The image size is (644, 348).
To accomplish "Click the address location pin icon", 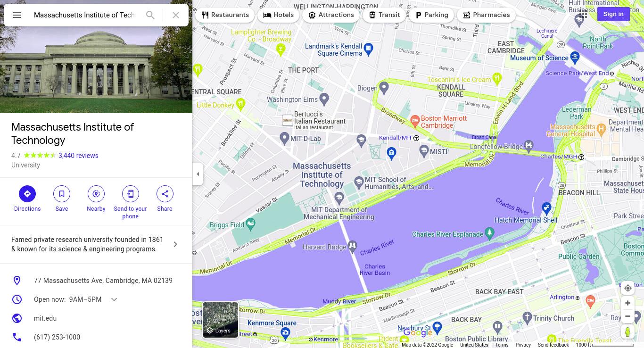I will (x=17, y=281).
